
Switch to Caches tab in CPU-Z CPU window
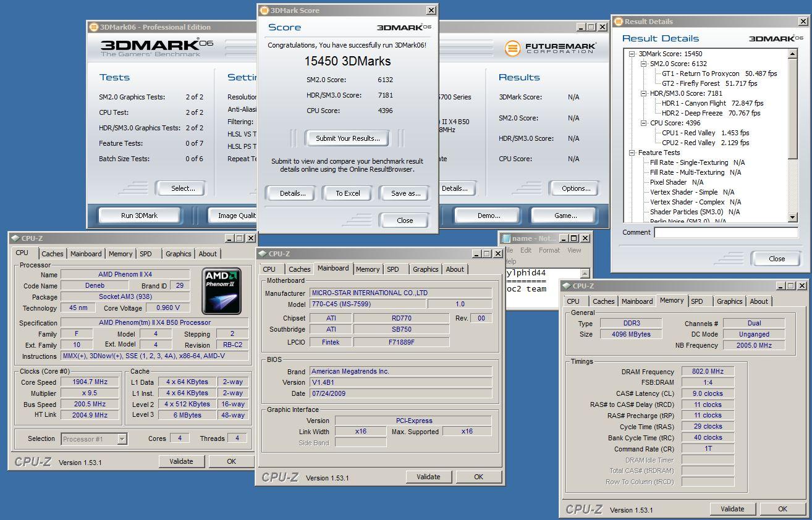(53, 254)
